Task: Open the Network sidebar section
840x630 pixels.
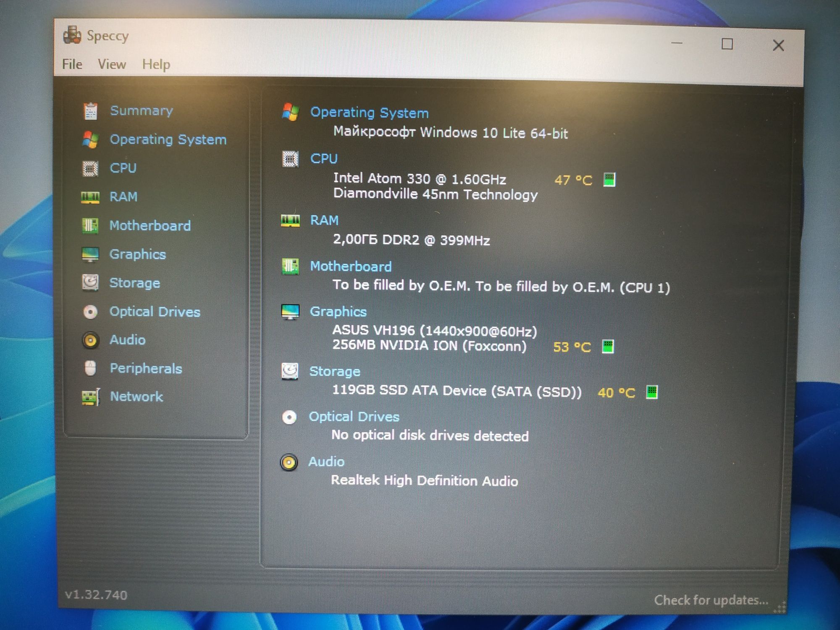Action: tap(136, 396)
